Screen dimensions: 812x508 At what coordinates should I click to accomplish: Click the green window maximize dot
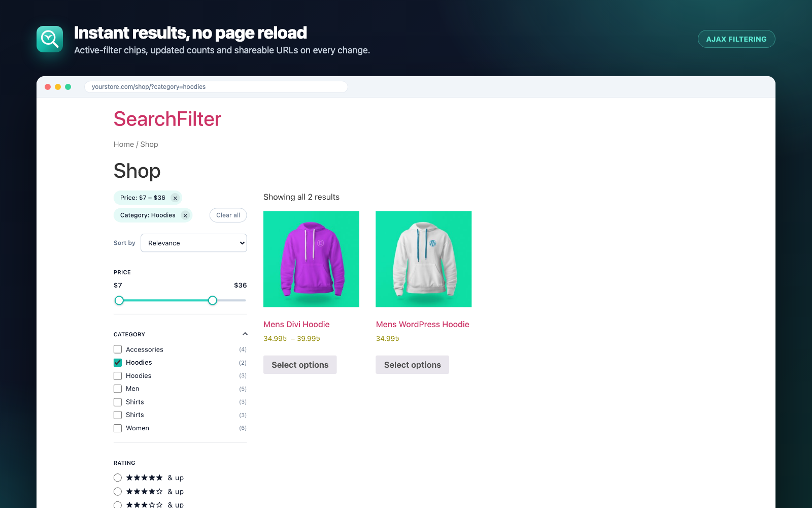point(68,87)
